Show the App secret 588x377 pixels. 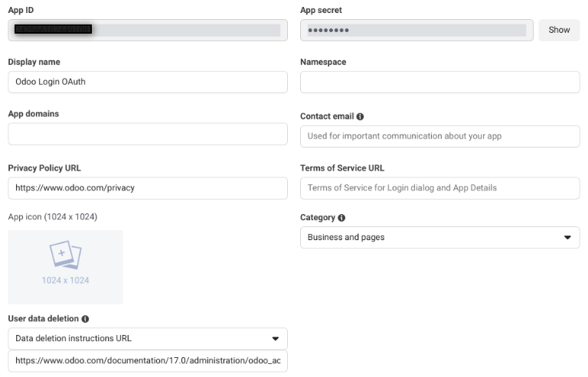click(x=559, y=30)
